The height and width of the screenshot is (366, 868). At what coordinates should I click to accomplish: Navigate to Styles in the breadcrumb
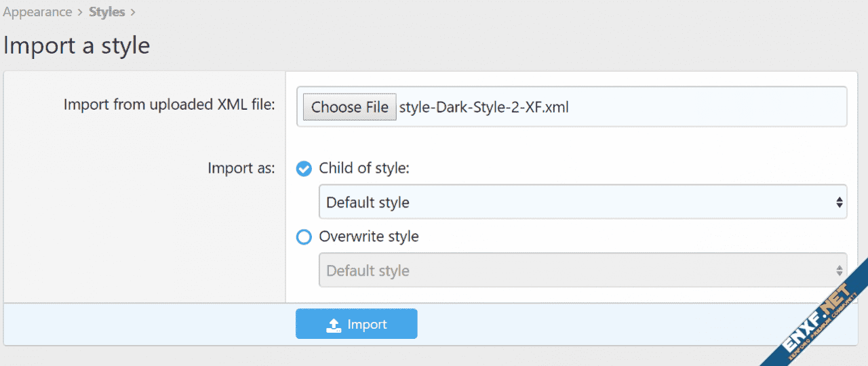point(106,12)
